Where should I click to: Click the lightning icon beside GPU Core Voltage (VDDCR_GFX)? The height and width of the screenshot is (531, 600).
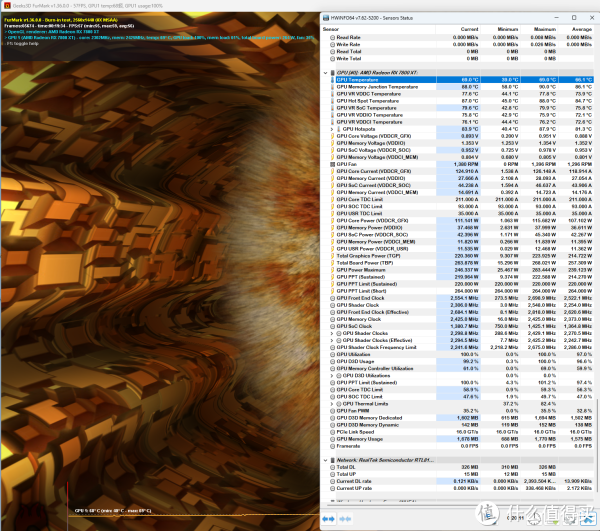[x=332, y=136]
